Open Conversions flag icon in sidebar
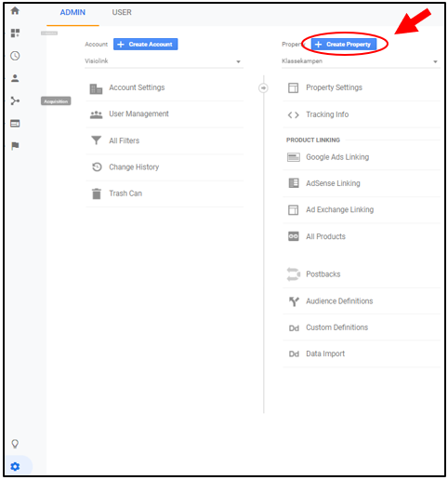 (x=15, y=146)
